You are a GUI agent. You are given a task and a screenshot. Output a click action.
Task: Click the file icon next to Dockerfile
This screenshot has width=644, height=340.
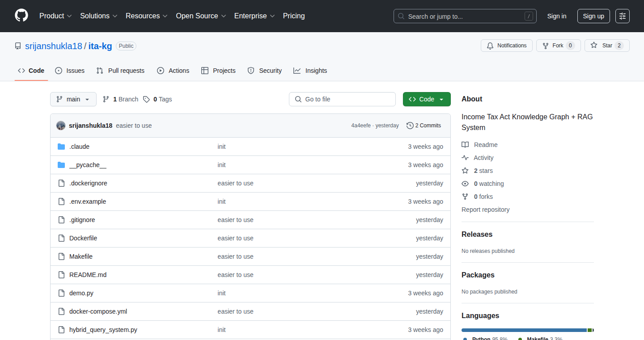point(61,238)
